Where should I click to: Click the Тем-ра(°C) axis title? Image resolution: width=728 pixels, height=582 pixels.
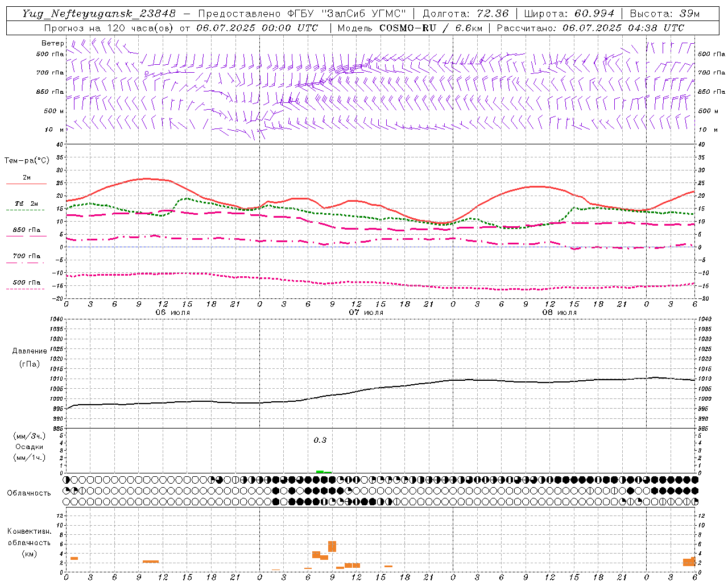27,161
